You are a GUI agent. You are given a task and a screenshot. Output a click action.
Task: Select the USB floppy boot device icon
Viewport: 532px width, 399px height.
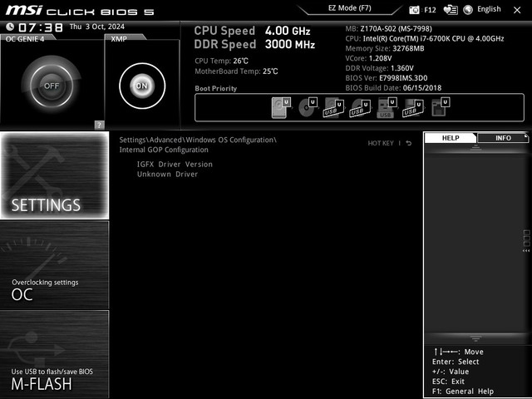click(413, 108)
